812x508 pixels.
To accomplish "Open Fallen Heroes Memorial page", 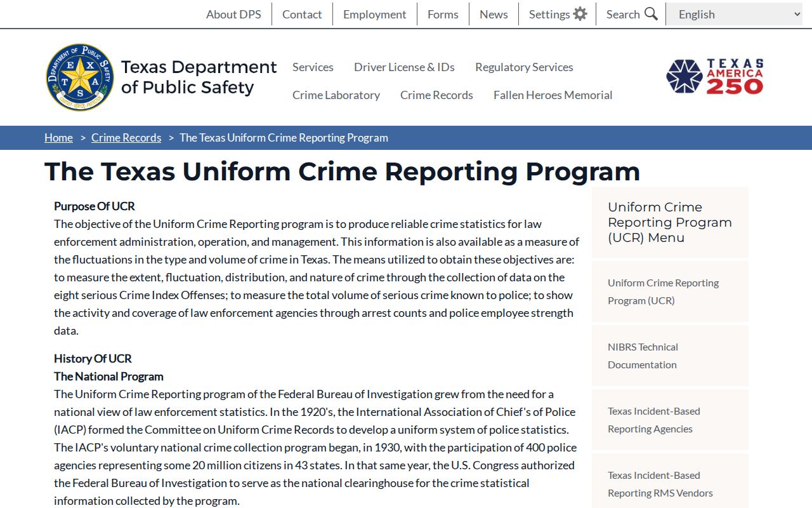I will click(553, 95).
